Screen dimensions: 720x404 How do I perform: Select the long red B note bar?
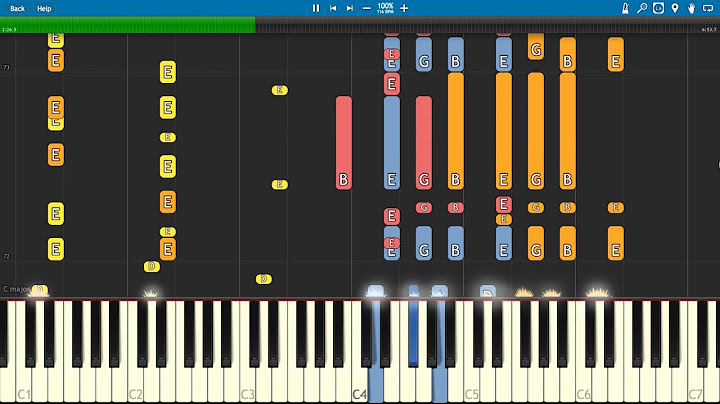pos(344,143)
